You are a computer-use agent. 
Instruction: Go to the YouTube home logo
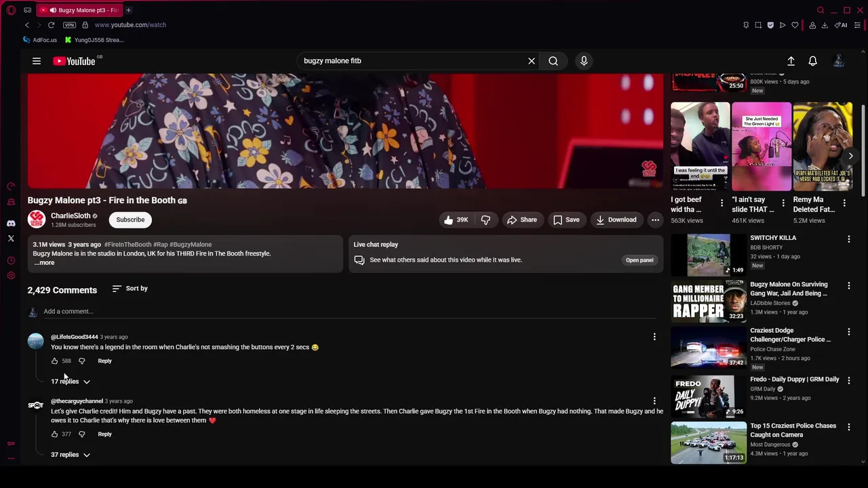click(x=75, y=61)
